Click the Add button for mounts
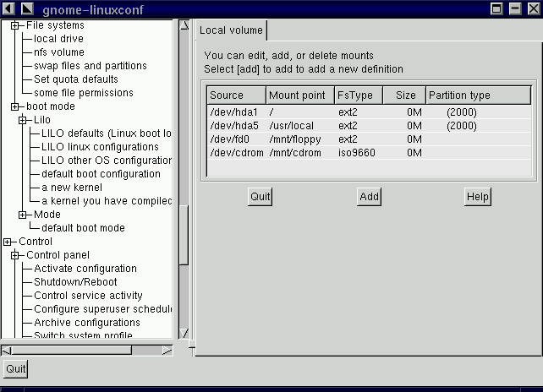543x392 pixels. (x=369, y=197)
